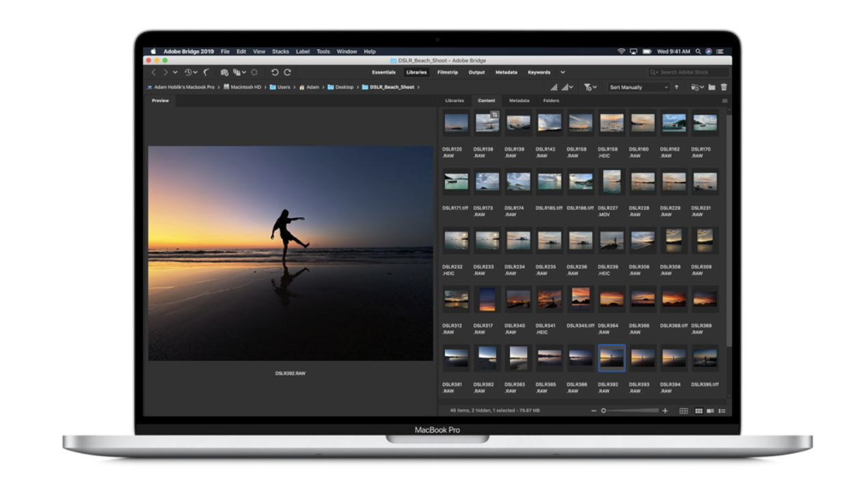Image resolution: width=868 pixels, height=488 pixels.
Task: Open the Content panel flyout menu
Action: [724, 101]
